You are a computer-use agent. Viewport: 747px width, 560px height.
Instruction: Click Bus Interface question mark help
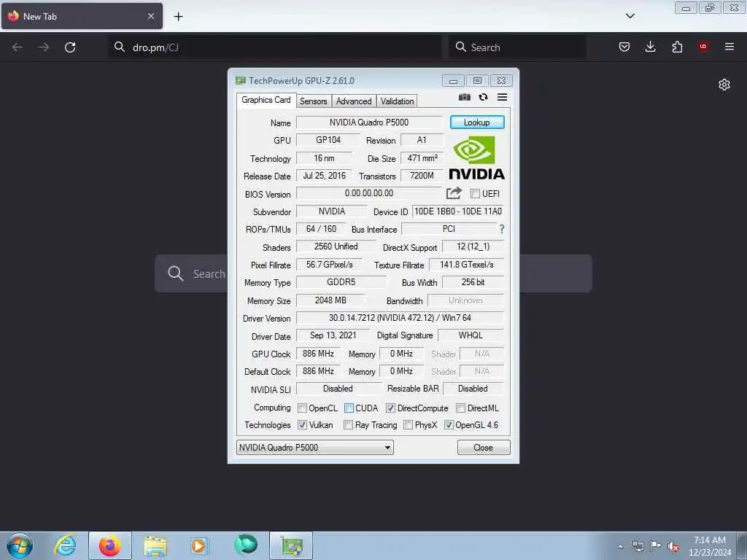[x=502, y=229]
